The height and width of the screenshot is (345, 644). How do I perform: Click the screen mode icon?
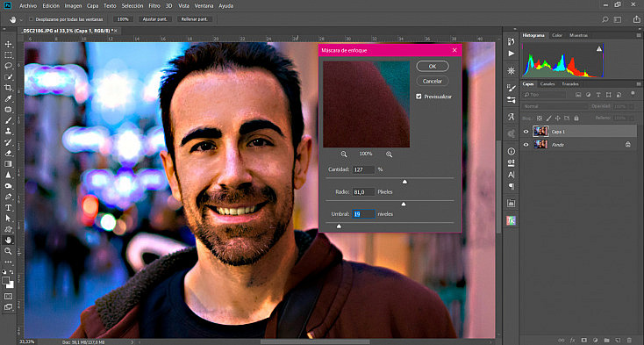click(x=8, y=306)
